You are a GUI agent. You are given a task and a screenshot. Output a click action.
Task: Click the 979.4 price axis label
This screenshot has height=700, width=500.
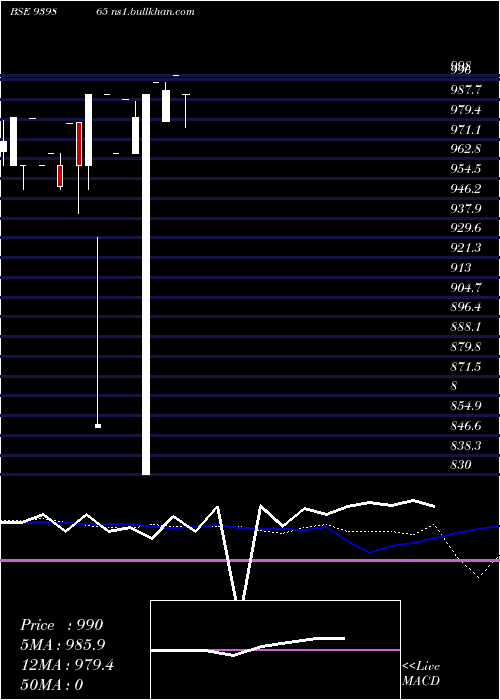(x=466, y=109)
